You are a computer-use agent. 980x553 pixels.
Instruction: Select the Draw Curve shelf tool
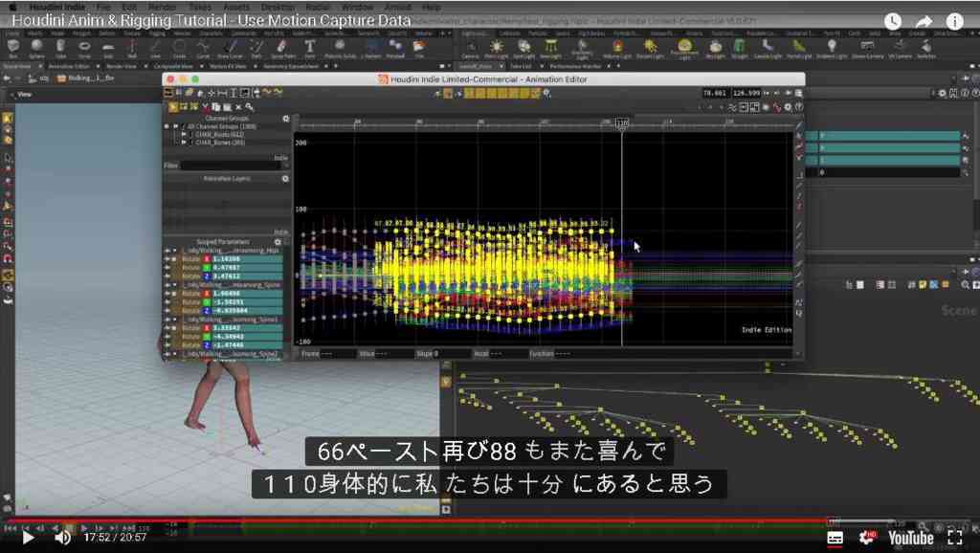click(x=230, y=48)
